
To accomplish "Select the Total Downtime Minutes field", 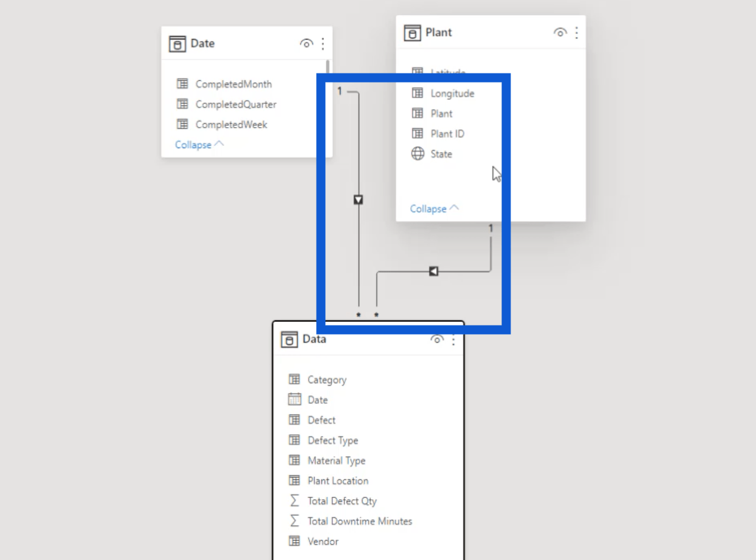I will [x=360, y=521].
